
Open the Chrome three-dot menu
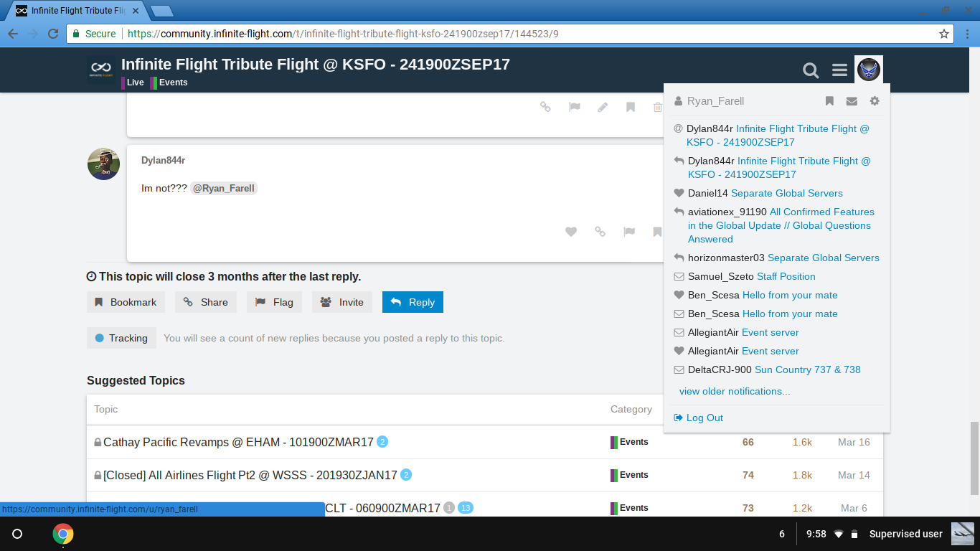pyautogui.click(x=967, y=34)
